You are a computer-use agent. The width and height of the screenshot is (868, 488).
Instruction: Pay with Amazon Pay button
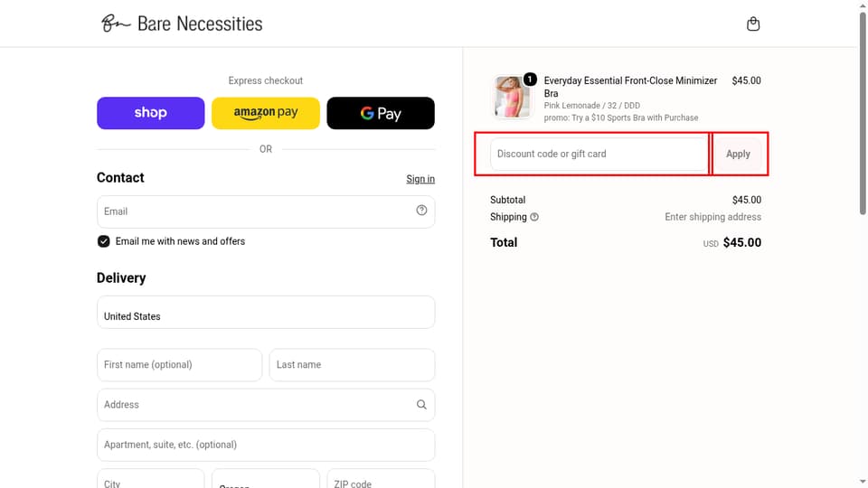pyautogui.click(x=266, y=113)
